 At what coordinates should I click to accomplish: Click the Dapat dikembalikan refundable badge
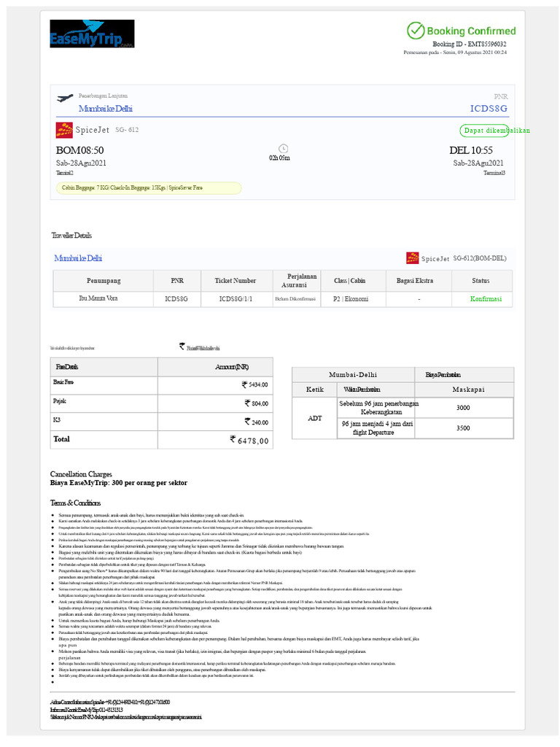[x=484, y=131]
